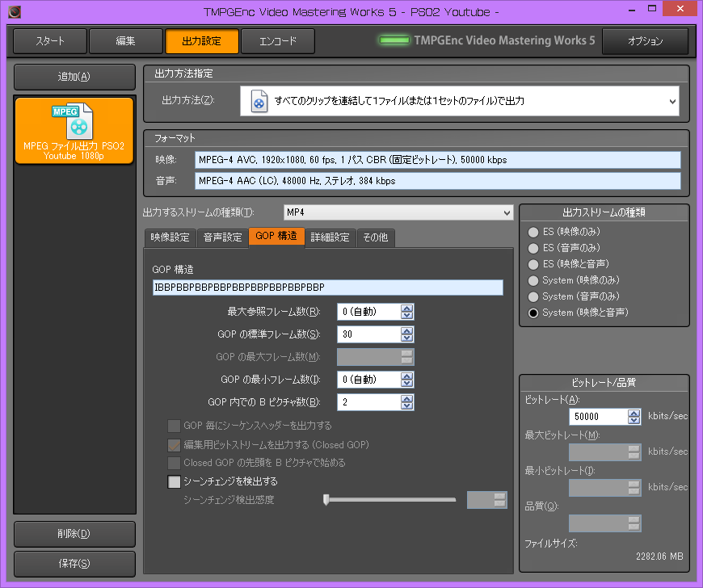Open the オプション menu button
703x588 pixels.
tap(645, 41)
